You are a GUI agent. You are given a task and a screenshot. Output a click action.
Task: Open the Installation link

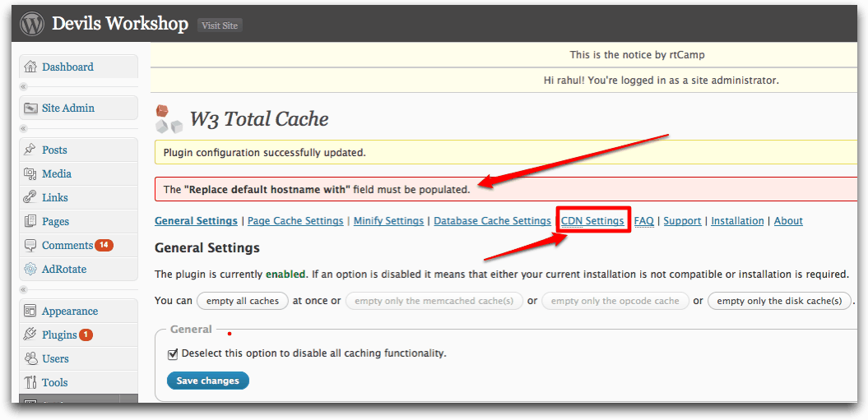[737, 221]
